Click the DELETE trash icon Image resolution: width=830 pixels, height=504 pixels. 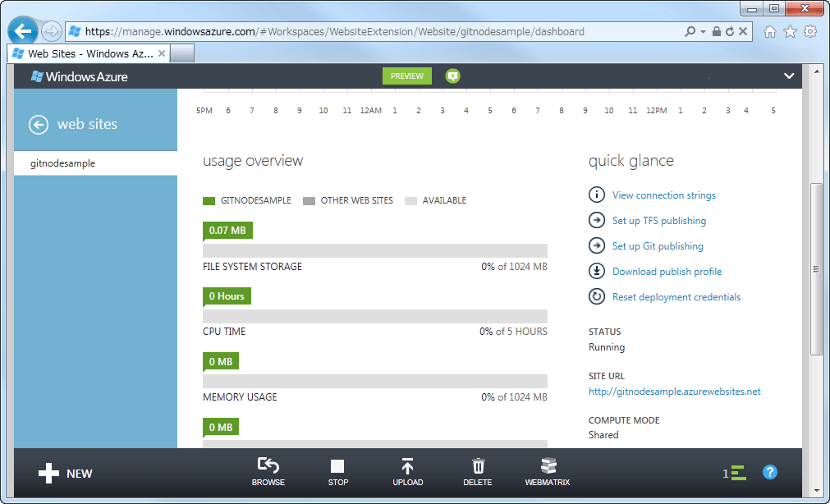point(478,466)
